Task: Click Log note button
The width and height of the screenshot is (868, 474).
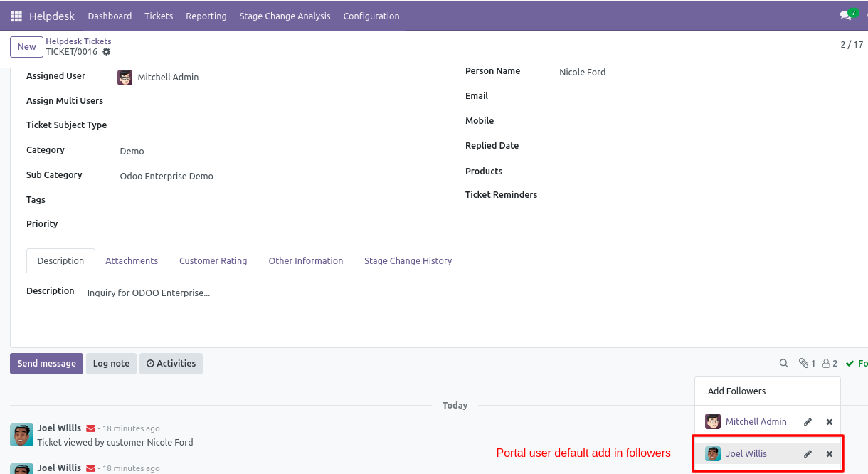Action: [x=111, y=364]
